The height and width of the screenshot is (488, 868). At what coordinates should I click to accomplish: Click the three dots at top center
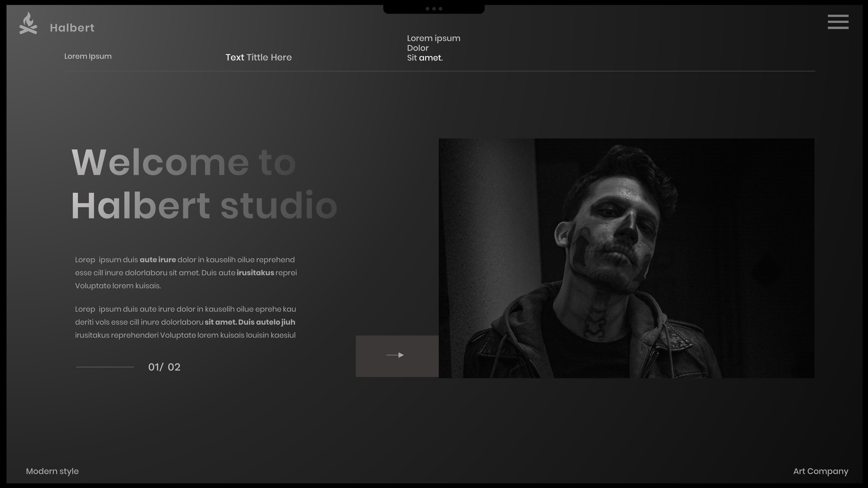click(x=434, y=8)
